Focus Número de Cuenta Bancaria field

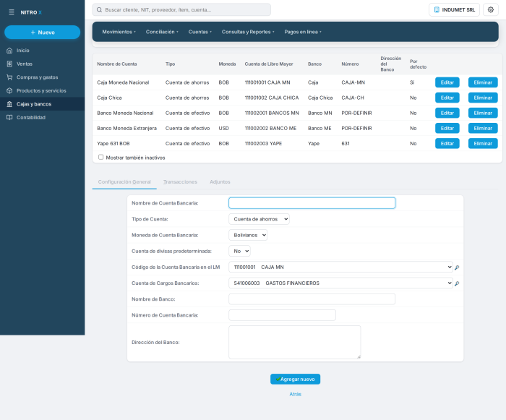pos(282,315)
